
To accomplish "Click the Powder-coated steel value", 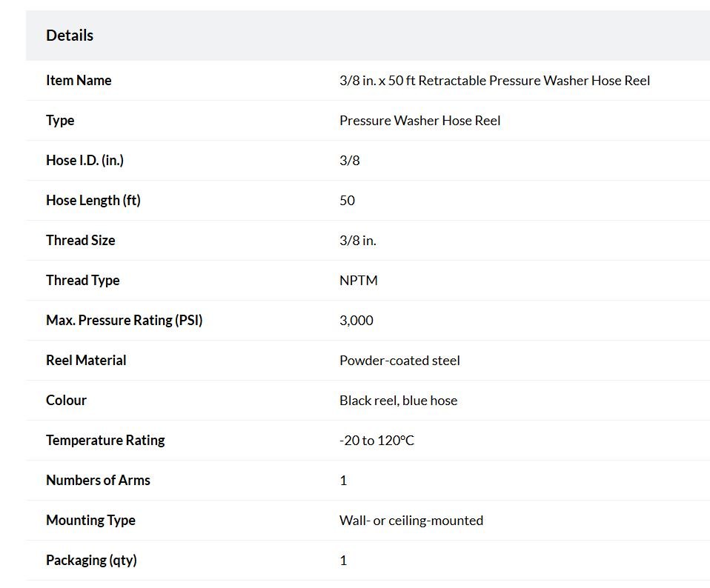I will [399, 361].
